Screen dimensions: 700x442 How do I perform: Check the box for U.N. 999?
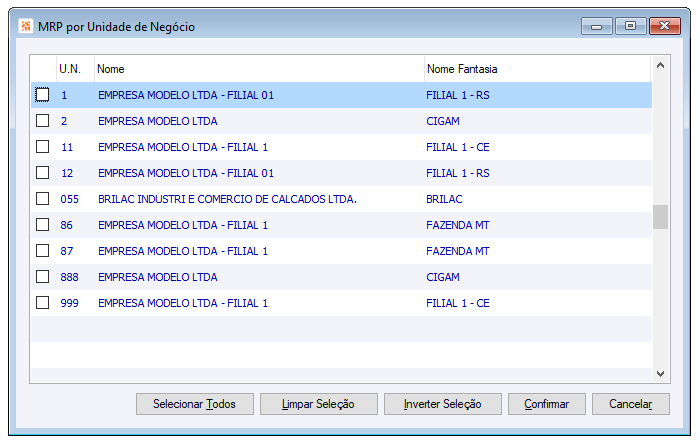[x=42, y=302]
